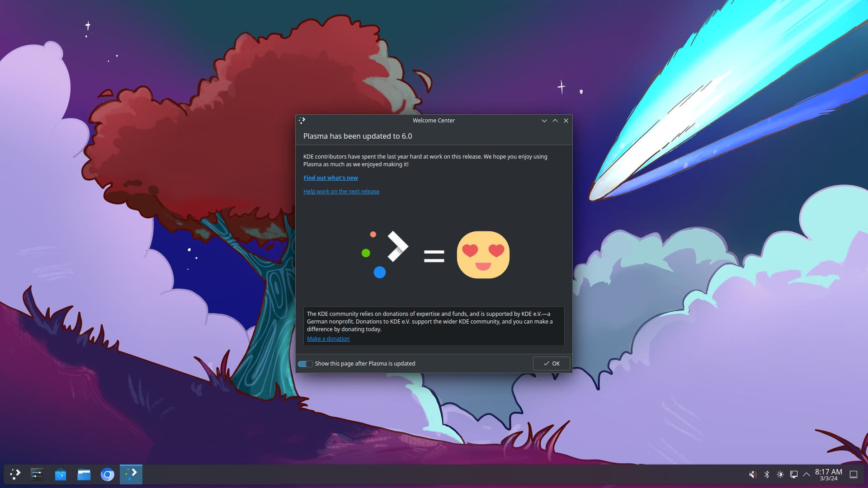Viewport: 868px width, 488px height.
Task: Click 'Plasma has been updated to 6.0' heading
Action: pos(358,136)
